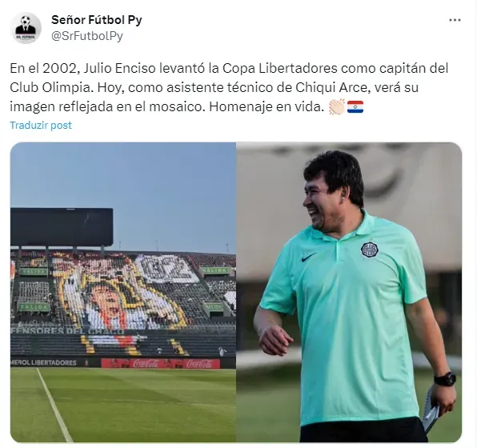Open the Señor Fútbol Py display name

click(x=97, y=20)
